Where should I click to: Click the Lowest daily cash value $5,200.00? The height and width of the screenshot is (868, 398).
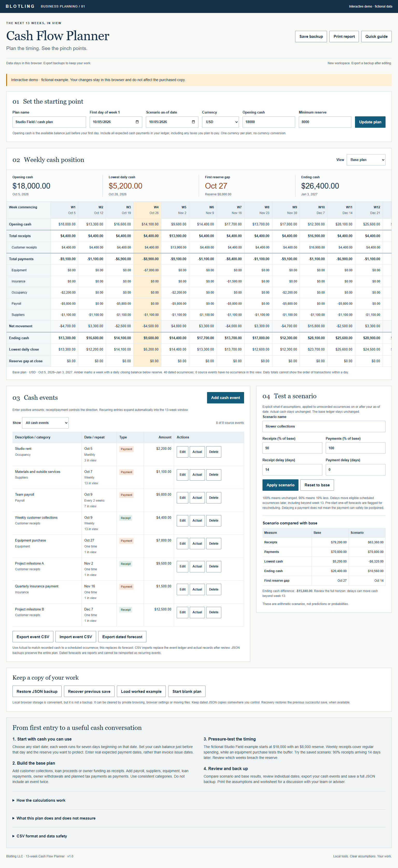(125, 186)
